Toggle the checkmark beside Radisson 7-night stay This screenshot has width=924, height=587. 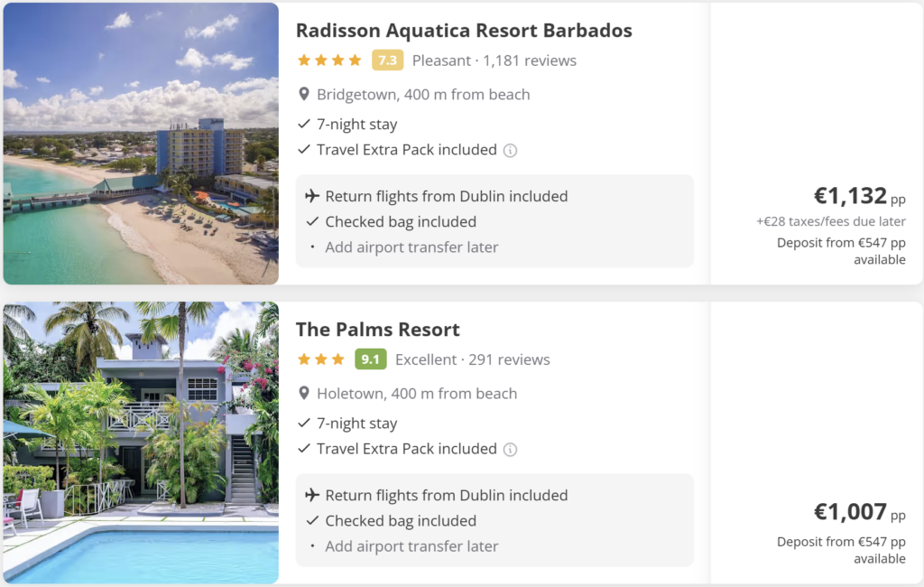click(x=303, y=124)
